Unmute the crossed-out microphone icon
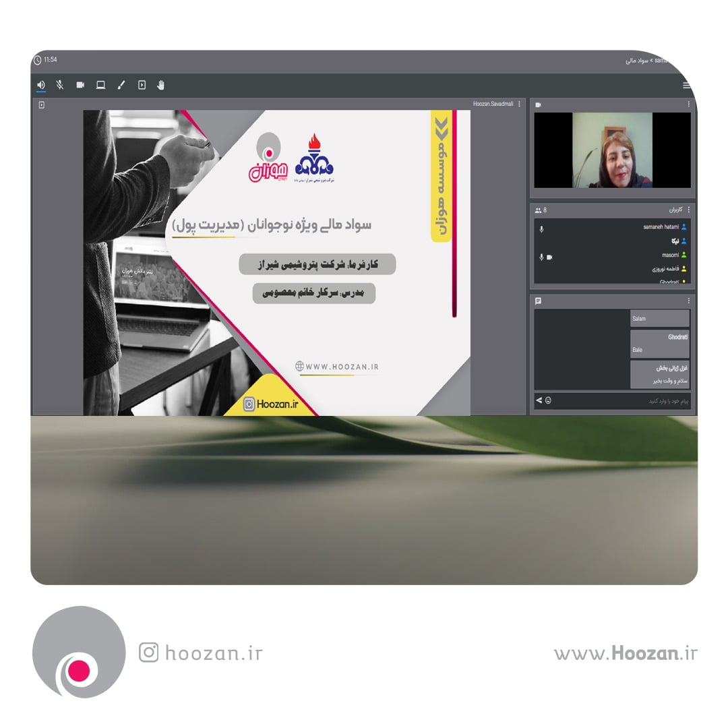This screenshot has height=728, width=728. 60,85
